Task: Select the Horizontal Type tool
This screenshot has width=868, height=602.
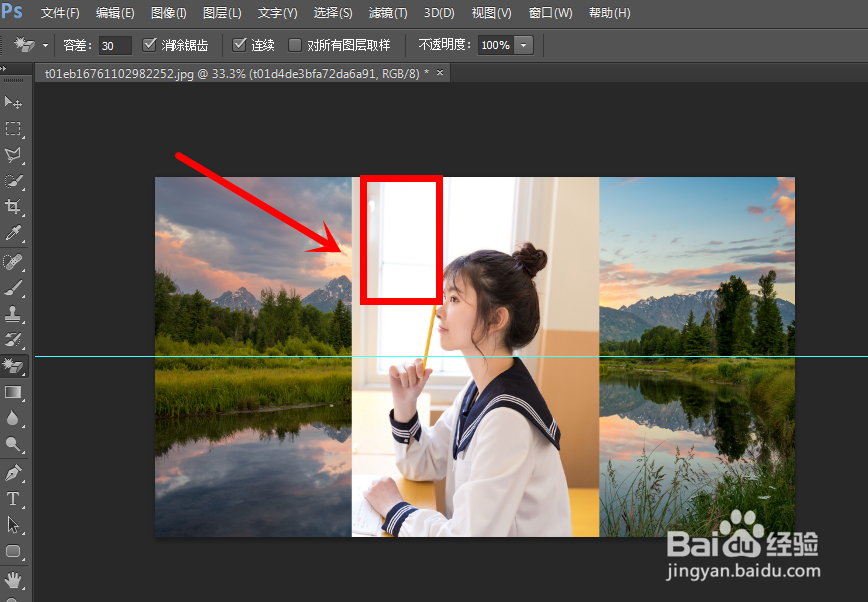Action: click(14, 498)
